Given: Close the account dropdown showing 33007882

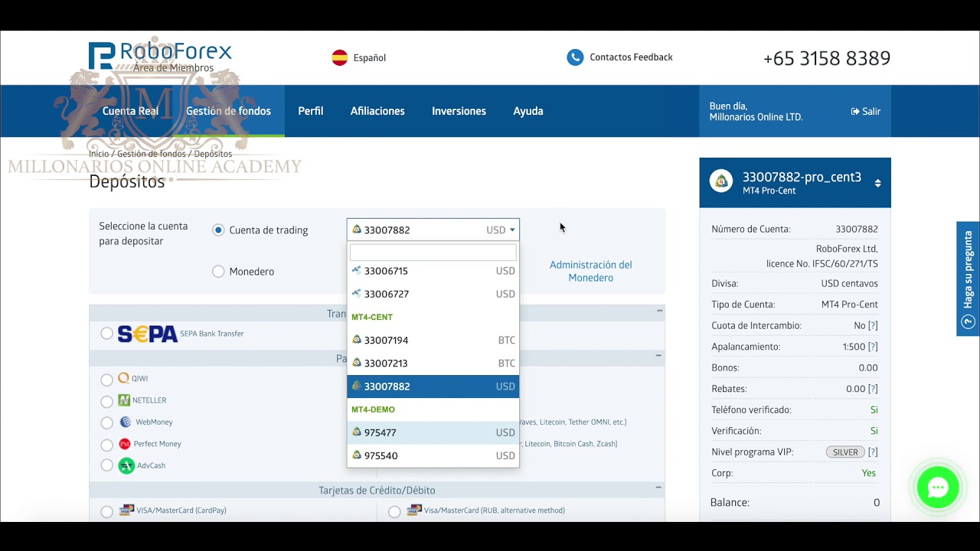Looking at the screenshot, I should [x=433, y=230].
